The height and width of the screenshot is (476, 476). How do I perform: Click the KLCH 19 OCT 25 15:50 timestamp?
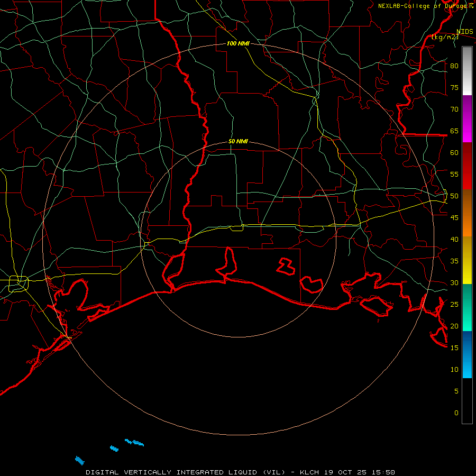point(347,472)
